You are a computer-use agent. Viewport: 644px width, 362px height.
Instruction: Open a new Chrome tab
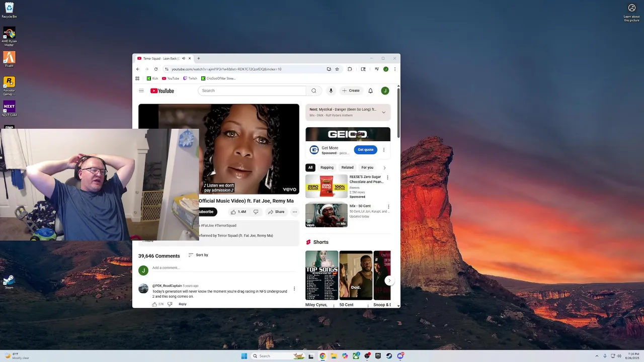point(198,58)
